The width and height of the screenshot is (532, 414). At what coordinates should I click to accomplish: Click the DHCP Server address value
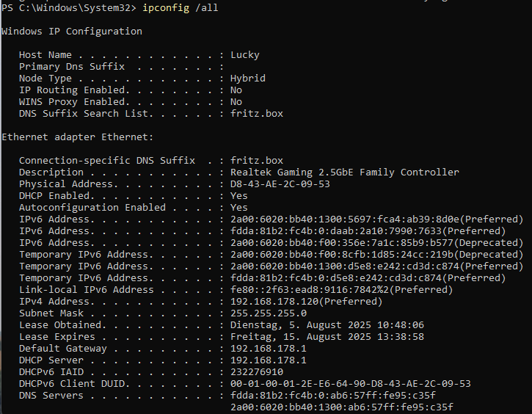268,360
